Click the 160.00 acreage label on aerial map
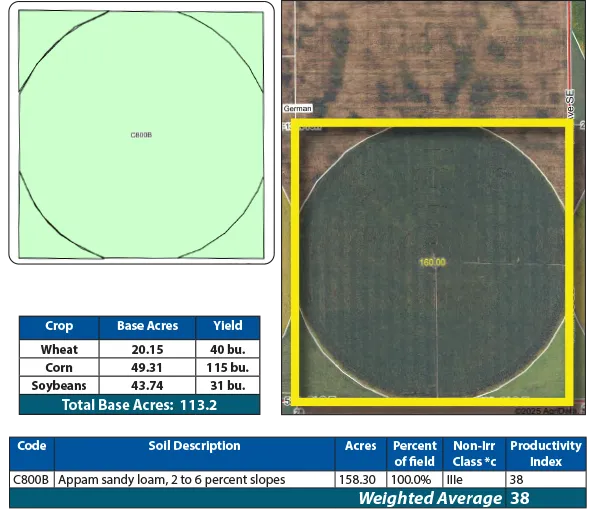Image resolution: width=600 pixels, height=512 pixels. pyautogui.click(x=432, y=262)
